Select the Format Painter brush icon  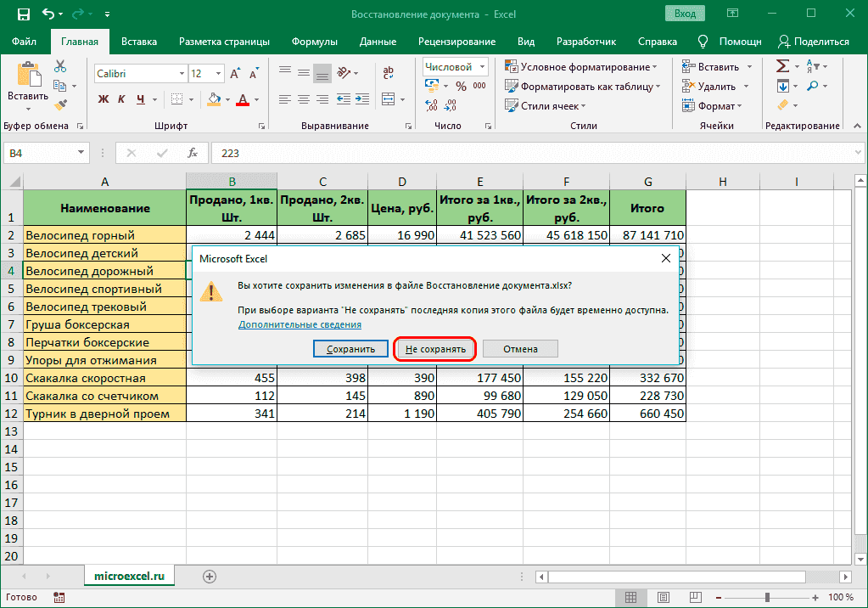click(60, 104)
